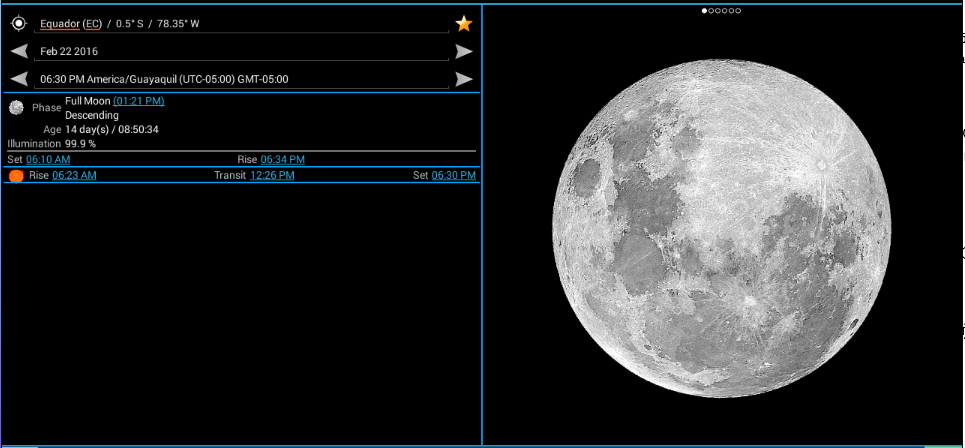Open the Feb 22 2016 date field
This screenshot has height=448, width=965.
point(241,52)
